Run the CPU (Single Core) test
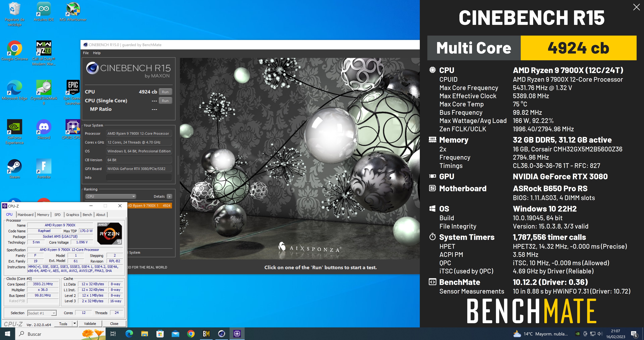This screenshot has height=340, width=644. point(165,101)
